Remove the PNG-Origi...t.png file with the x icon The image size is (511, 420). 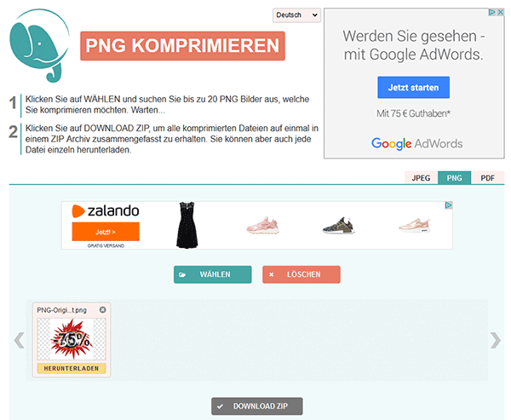pos(103,310)
